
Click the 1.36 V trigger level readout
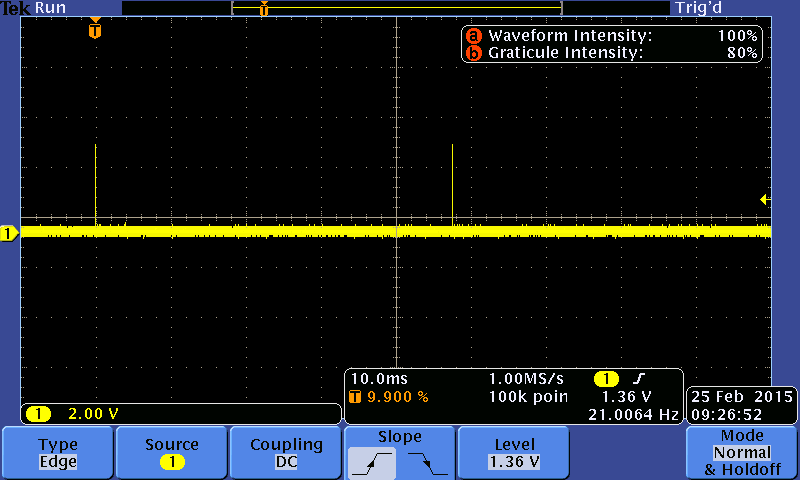[x=627, y=396]
